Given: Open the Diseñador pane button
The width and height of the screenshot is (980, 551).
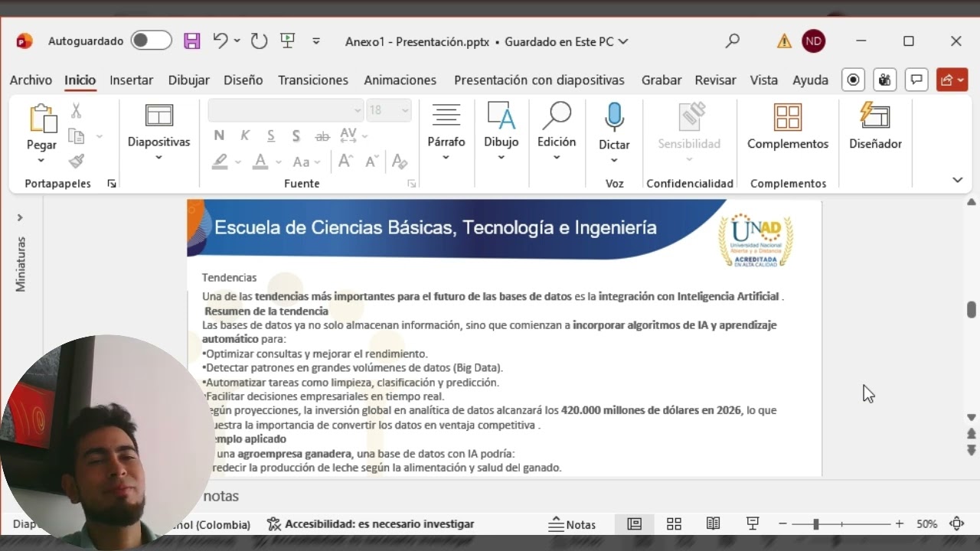Looking at the screenshot, I should coord(875,127).
